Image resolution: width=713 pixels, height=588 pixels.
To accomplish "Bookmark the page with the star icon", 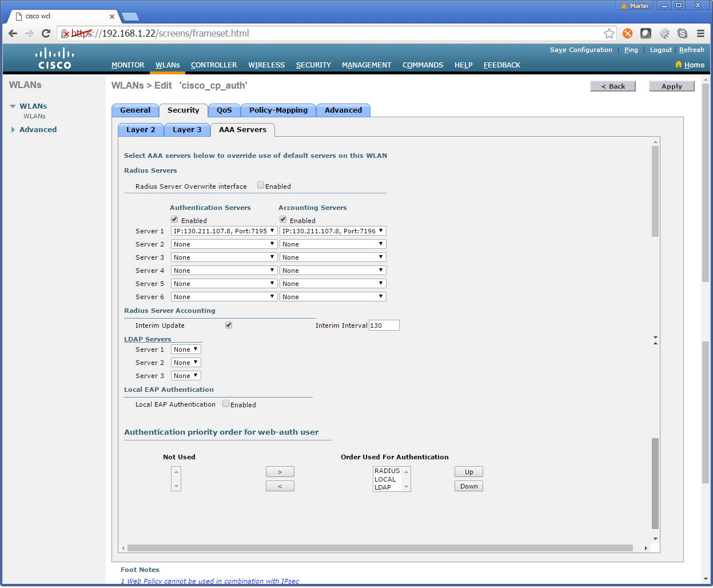I will (610, 33).
